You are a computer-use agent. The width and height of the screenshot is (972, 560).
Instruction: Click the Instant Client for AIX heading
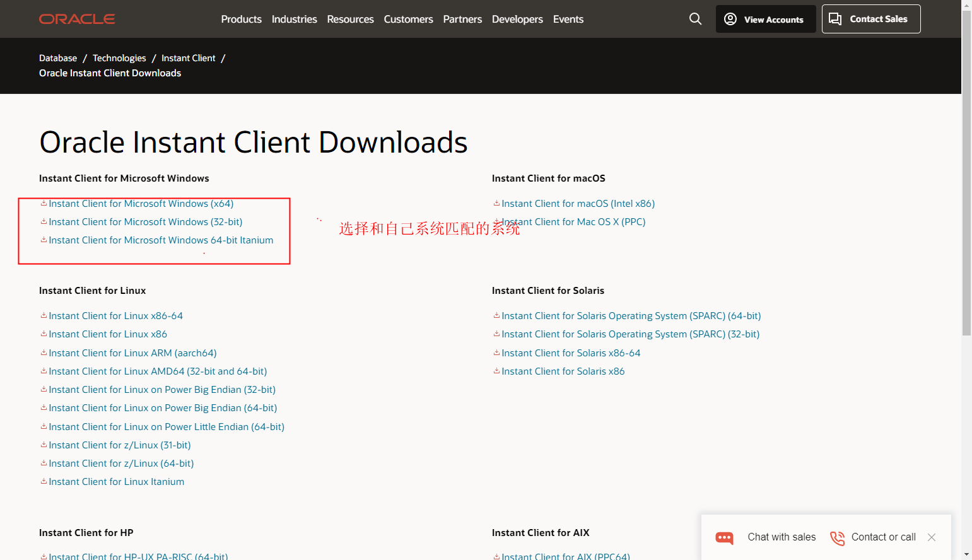click(x=541, y=533)
